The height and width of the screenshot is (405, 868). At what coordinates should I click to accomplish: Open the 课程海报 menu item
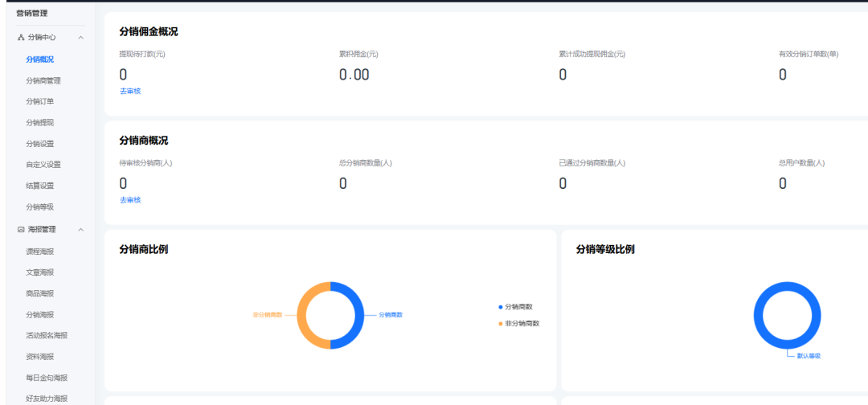click(40, 252)
